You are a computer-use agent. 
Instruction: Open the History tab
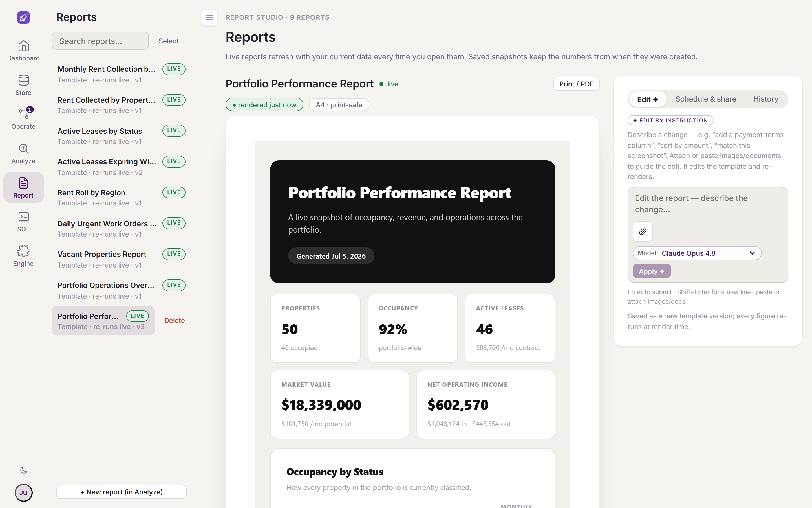766,99
